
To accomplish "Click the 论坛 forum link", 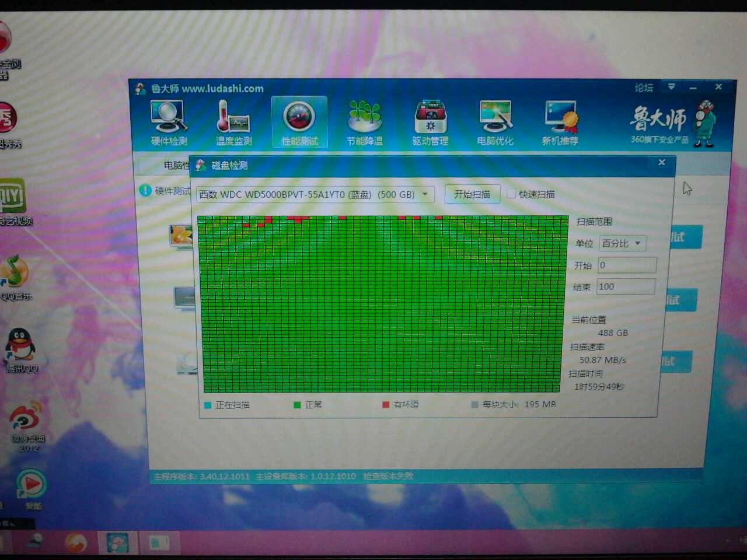I will tap(644, 87).
